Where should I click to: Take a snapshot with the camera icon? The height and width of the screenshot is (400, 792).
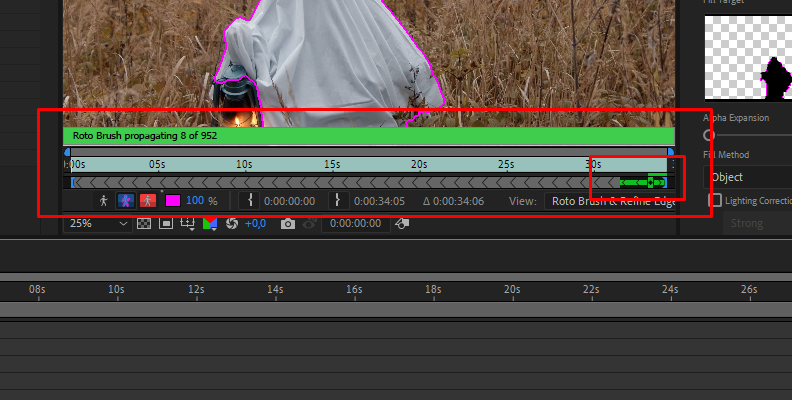(287, 223)
